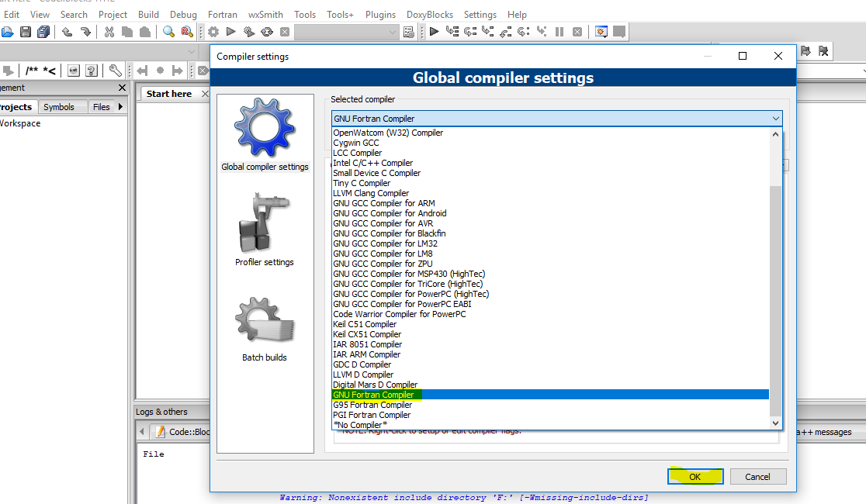Open the build target dropdown
Viewport: 866px width, 504px height.
(346, 32)
